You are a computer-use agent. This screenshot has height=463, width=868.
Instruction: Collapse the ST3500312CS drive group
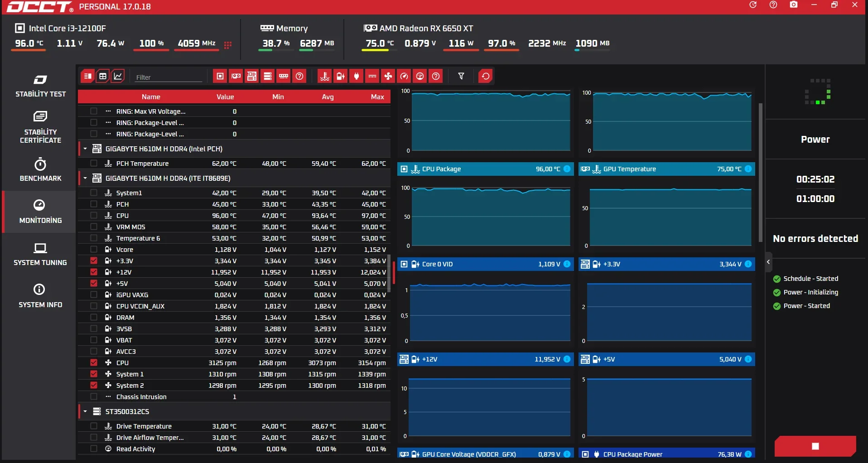tap(85, 411)
